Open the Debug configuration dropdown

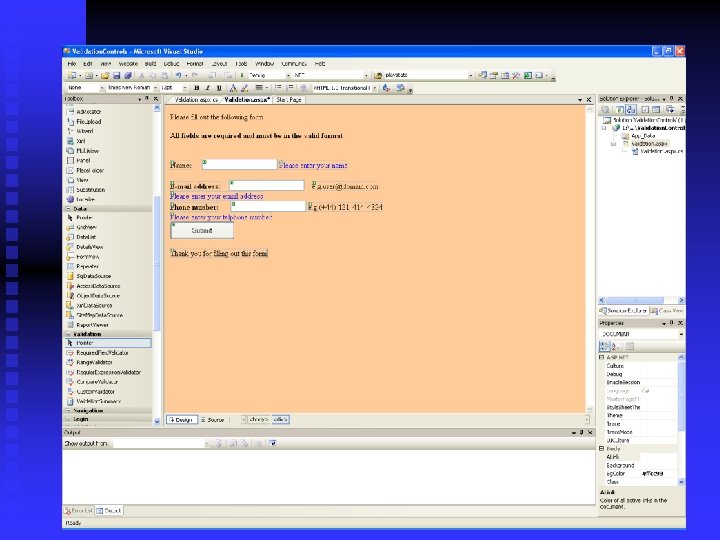288,75
